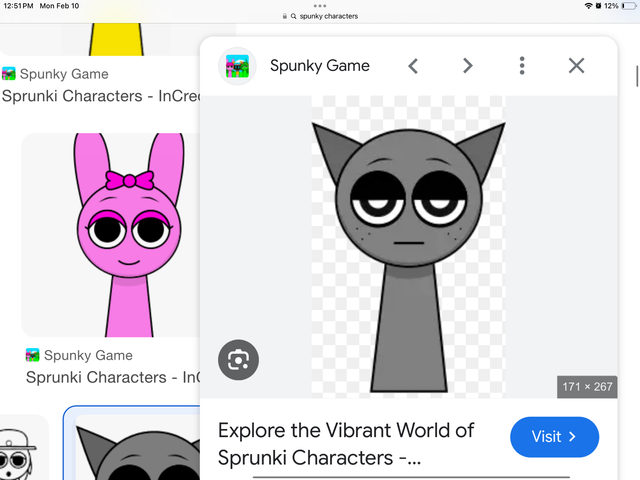
Task: Click the Visit button
Action: coord(554,437)
